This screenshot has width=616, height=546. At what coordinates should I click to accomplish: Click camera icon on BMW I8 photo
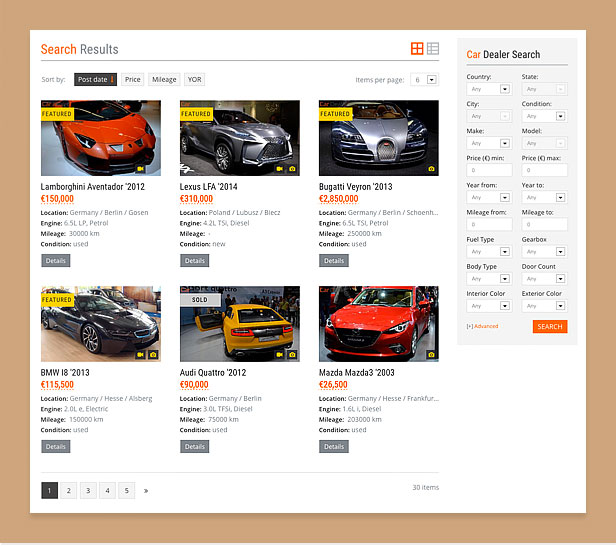point(153,354)
